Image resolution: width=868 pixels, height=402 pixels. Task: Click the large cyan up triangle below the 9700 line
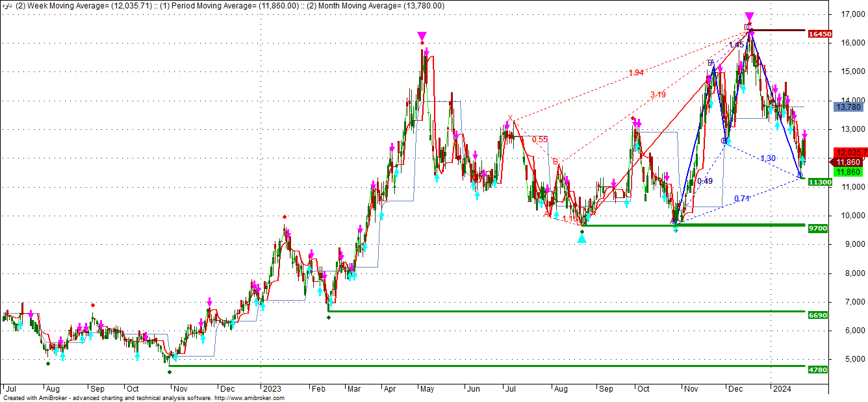click(582, 238)
